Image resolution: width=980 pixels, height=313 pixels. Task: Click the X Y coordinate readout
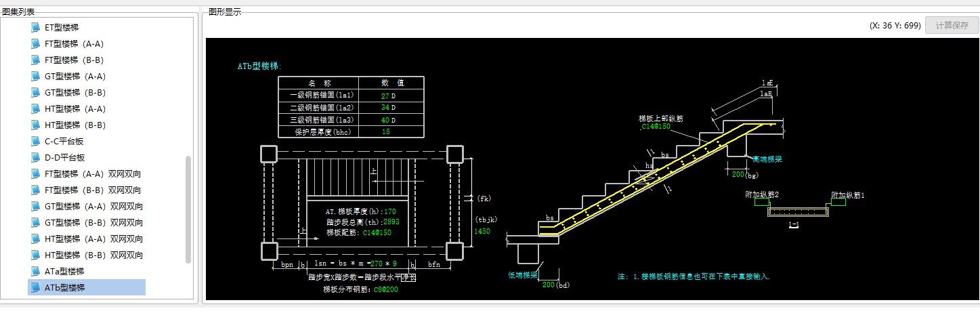[x=895, y=26]
